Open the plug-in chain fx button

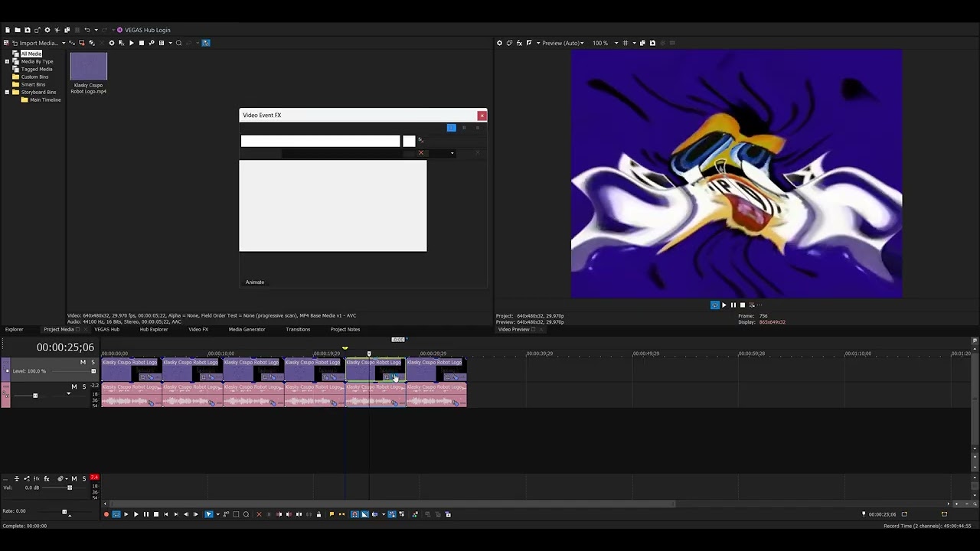tap(420, 140)
